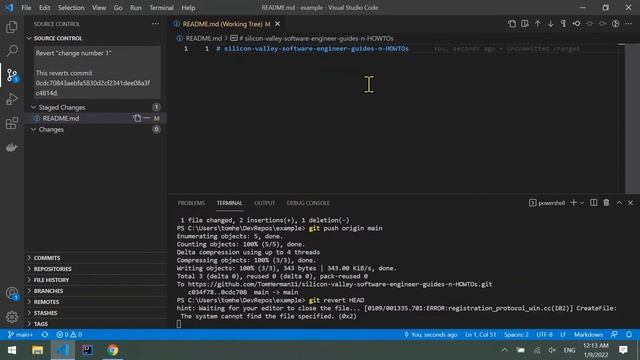Click the Open File icon in editor toolbar
The width and height of the screenshot is (640, 360).
click(512, 24)
